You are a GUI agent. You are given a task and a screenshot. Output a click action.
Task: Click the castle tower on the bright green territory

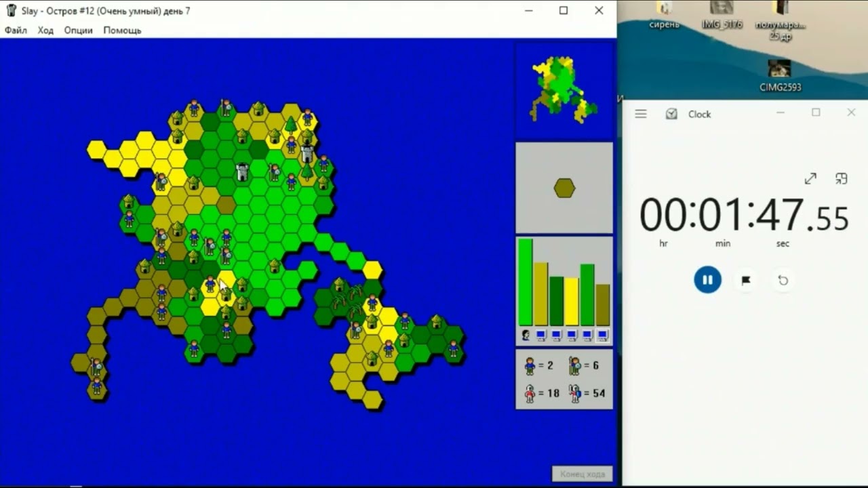pos(242,171)
